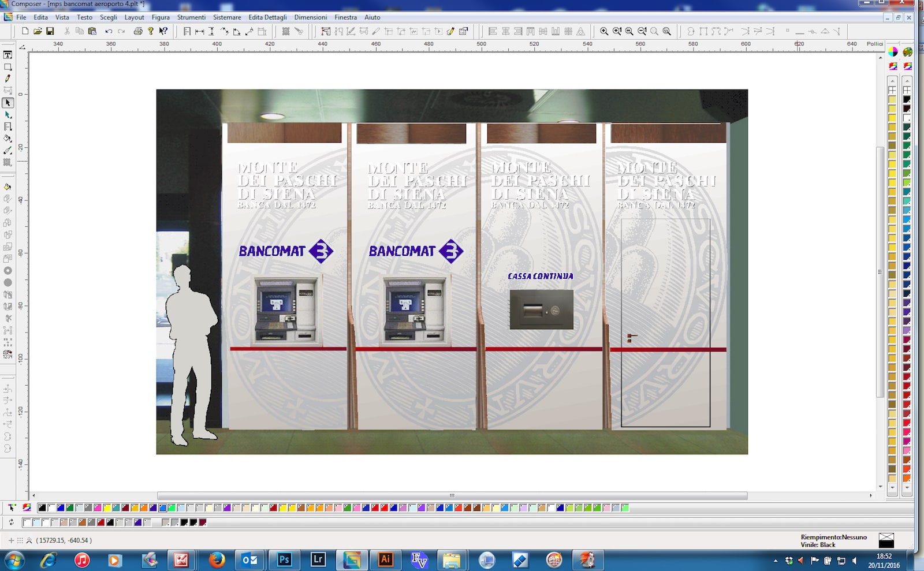Screen dimensions: 924x571
Task: Click the right palette column's scroll-down arrow
Action: (907, 487)
